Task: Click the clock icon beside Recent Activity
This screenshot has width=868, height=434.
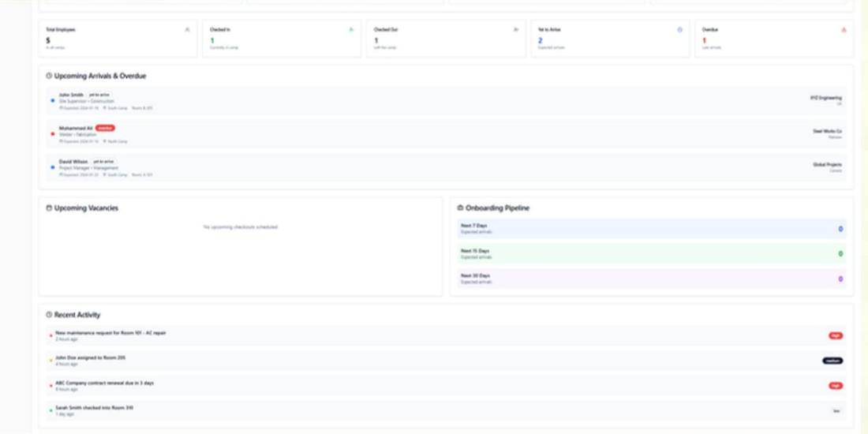Action: tap(49, 314)
